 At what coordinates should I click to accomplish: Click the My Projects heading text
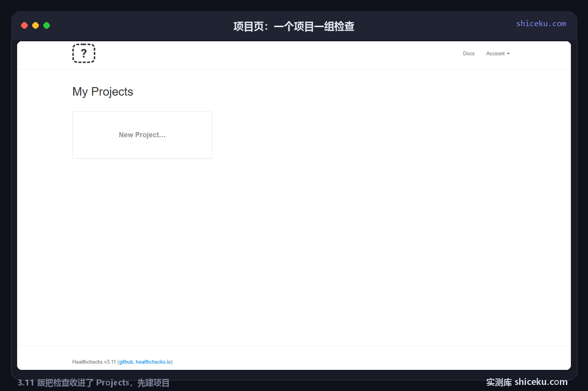103,92
